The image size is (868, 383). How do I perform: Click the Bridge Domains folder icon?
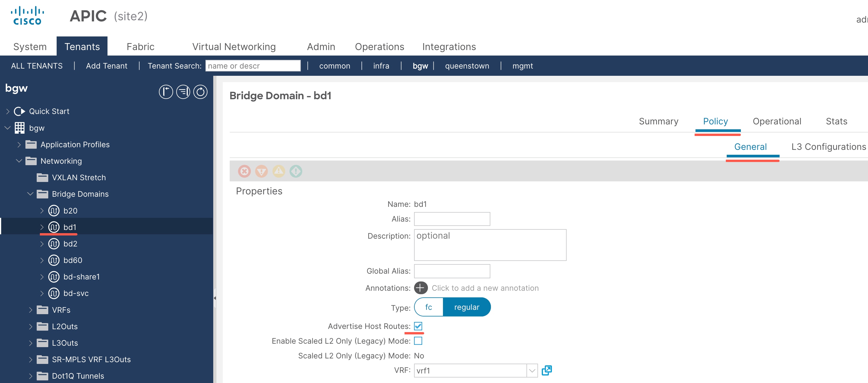pyautogui.click(x=42, y=194)
